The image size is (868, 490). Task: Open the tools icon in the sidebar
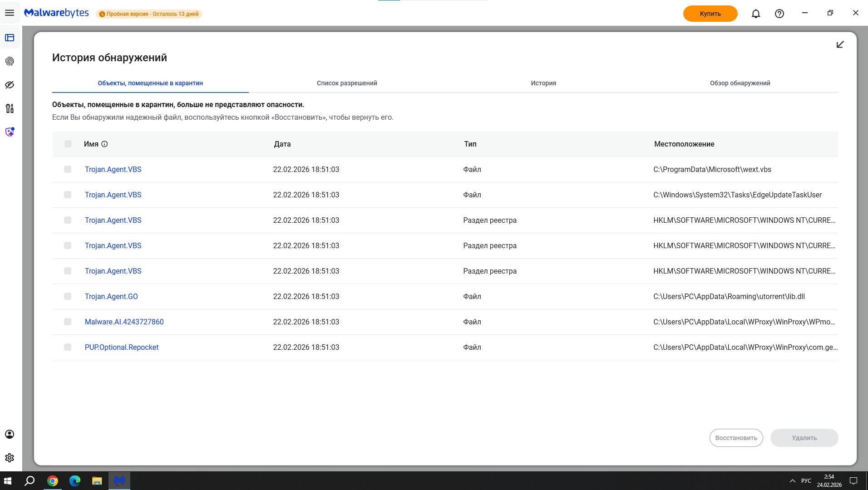pyautogui.click(x=10, y=108)
